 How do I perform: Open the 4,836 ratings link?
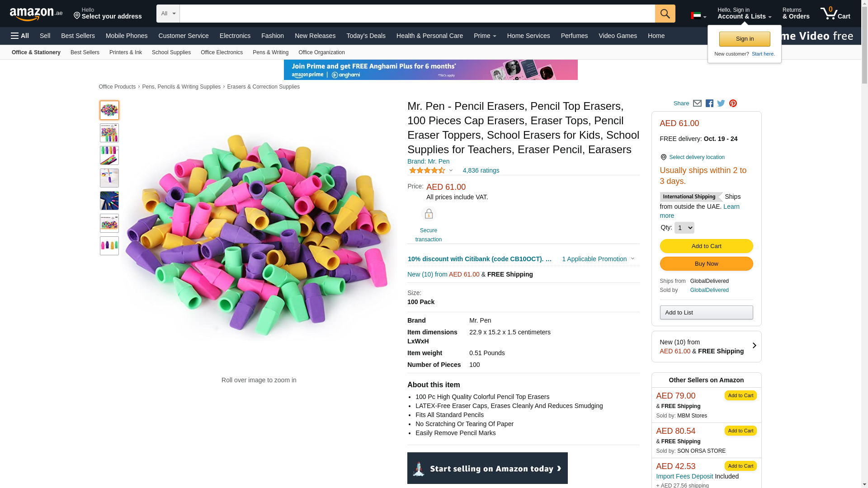(481, 170)
